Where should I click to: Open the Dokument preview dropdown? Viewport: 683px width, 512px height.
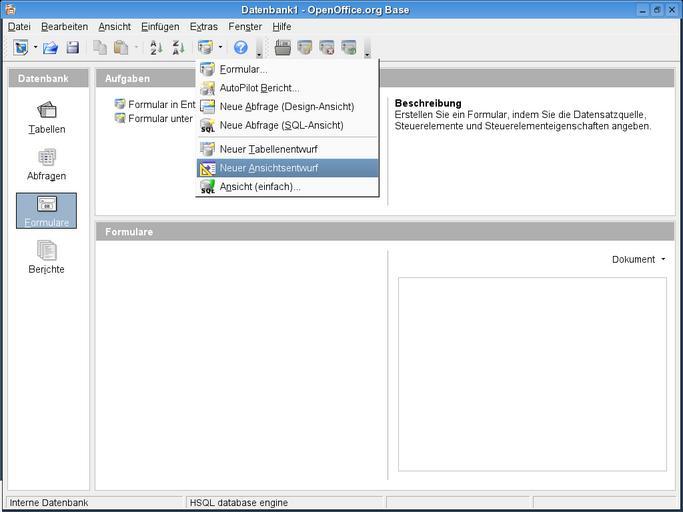(x=639, y=259)
